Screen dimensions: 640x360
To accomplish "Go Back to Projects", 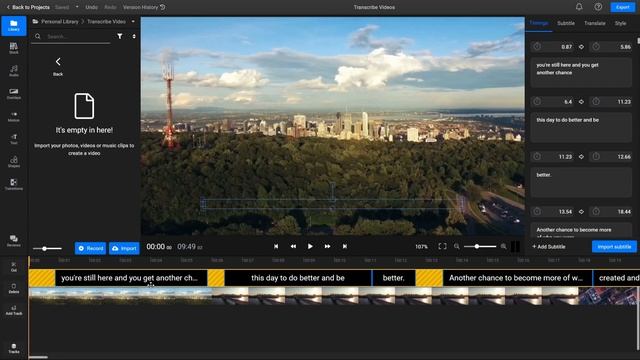I will 28,7.
